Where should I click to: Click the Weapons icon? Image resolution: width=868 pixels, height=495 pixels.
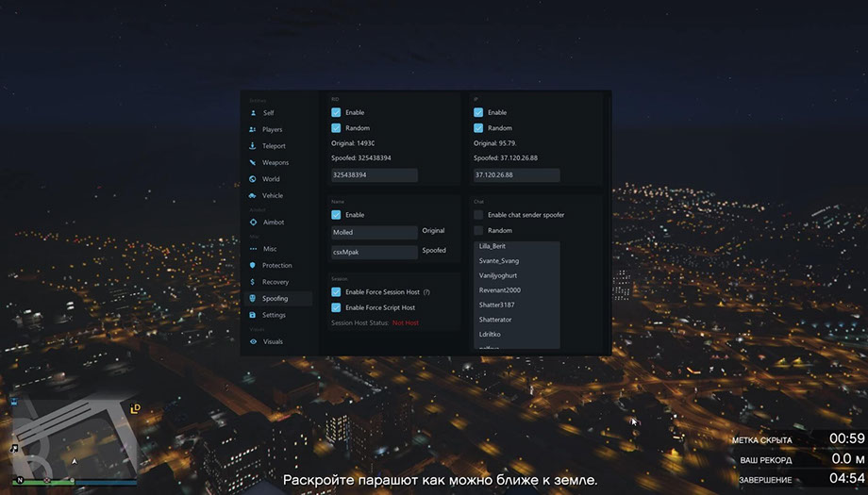point(252,162)
